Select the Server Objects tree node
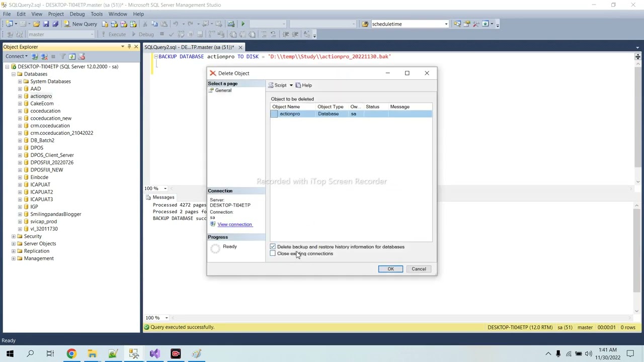Viewport: 644px width, 362px height. coord(40,244)
